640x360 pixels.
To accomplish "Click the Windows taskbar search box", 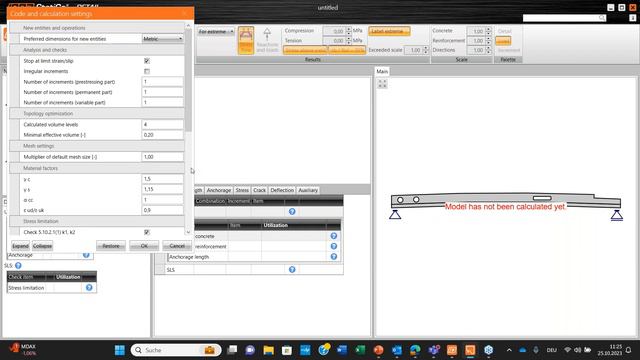I will click(176, 350).
